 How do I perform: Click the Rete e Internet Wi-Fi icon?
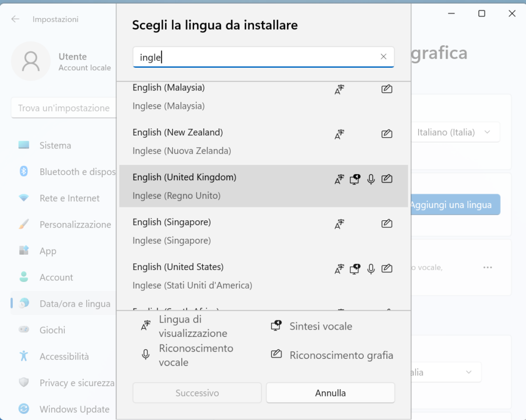coord(24,198)
